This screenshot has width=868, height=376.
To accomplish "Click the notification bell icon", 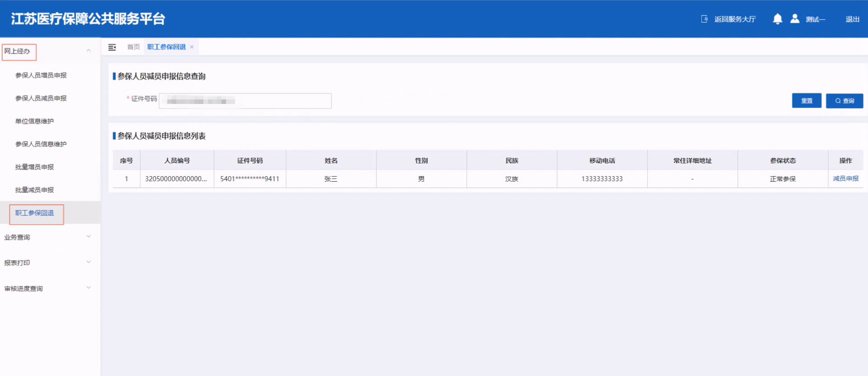I will click(x=777, y=19).
